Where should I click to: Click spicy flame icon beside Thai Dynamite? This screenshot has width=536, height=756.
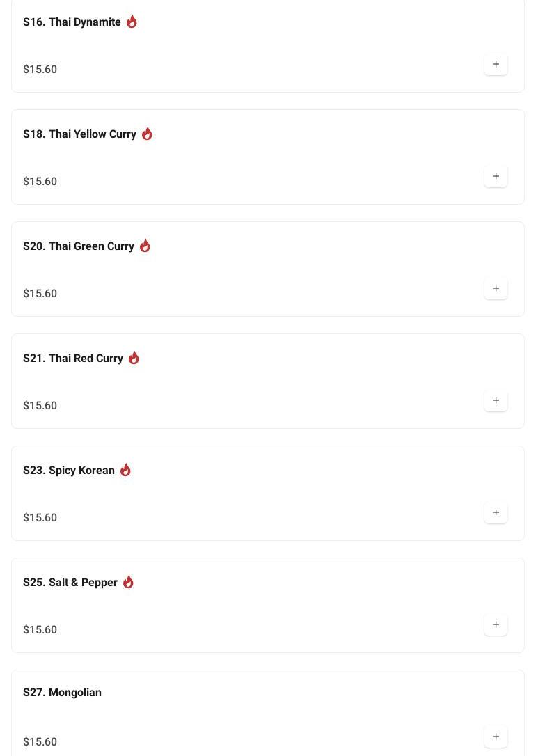click(x=132, y=22)
